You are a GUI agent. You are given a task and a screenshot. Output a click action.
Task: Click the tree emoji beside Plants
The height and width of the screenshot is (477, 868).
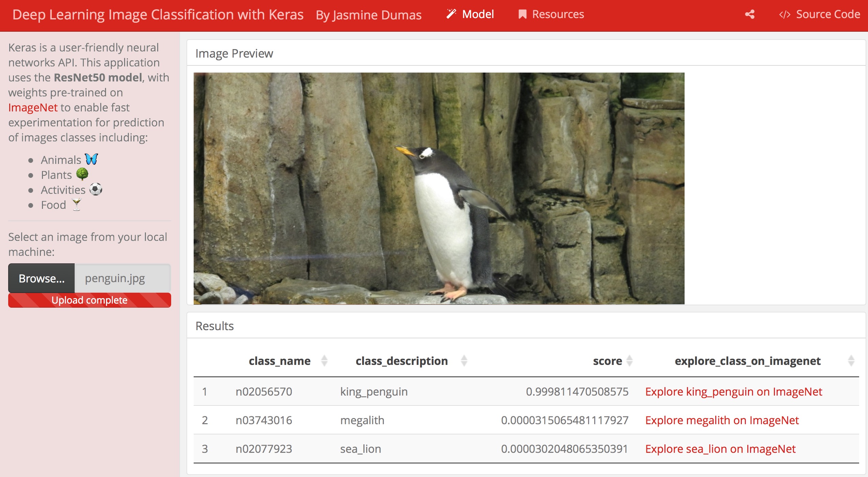tap(82, 174)
